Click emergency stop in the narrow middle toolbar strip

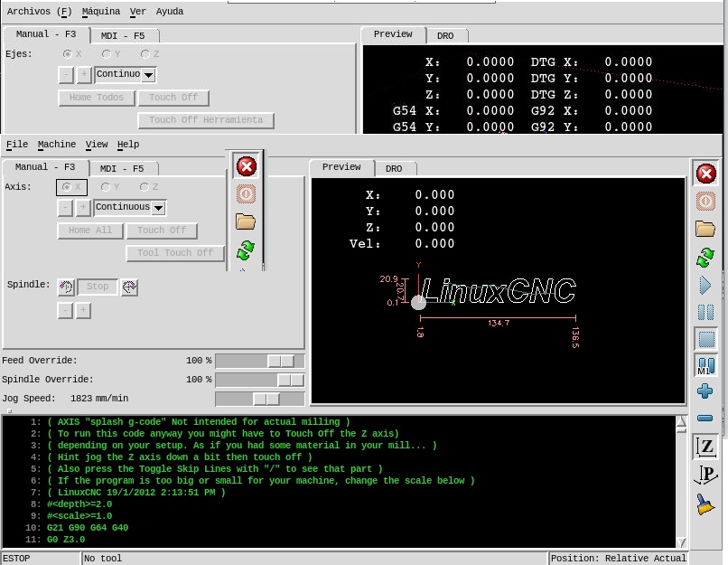pos(246,166)
